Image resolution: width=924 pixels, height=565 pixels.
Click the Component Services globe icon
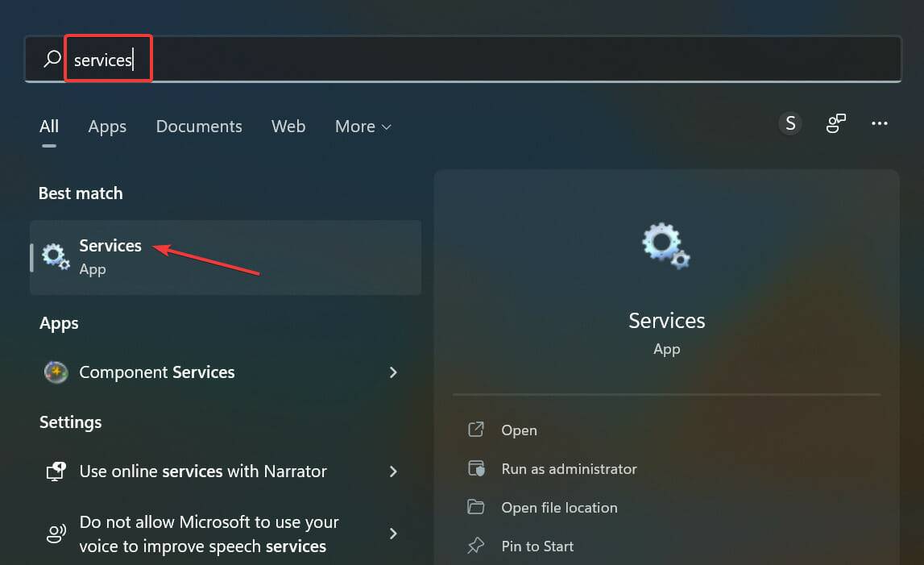(55, 372)
